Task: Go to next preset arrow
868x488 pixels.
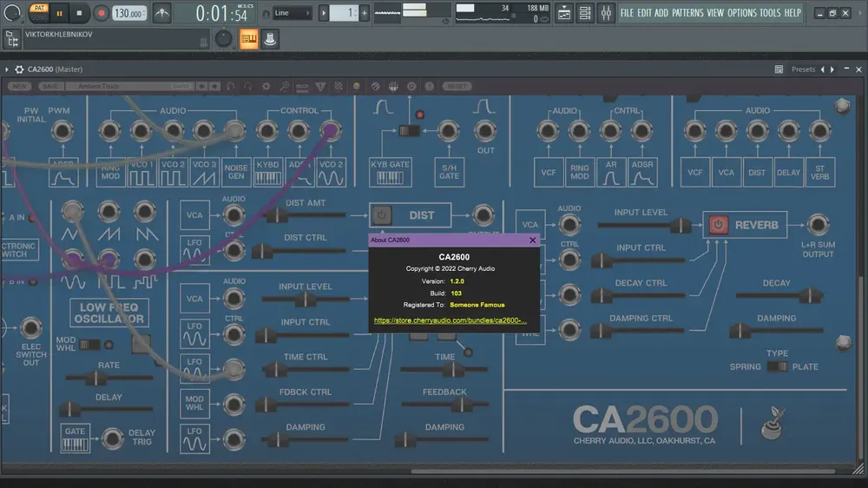Action: (x=832, y=69)
